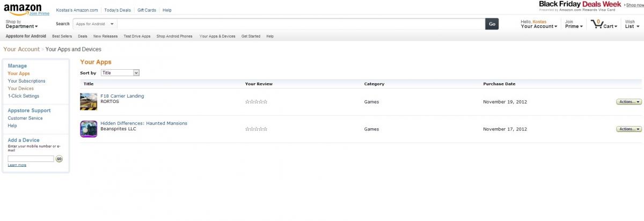Expand Shop by Department menu
The image size is (644, 221).
pos(21,24)
